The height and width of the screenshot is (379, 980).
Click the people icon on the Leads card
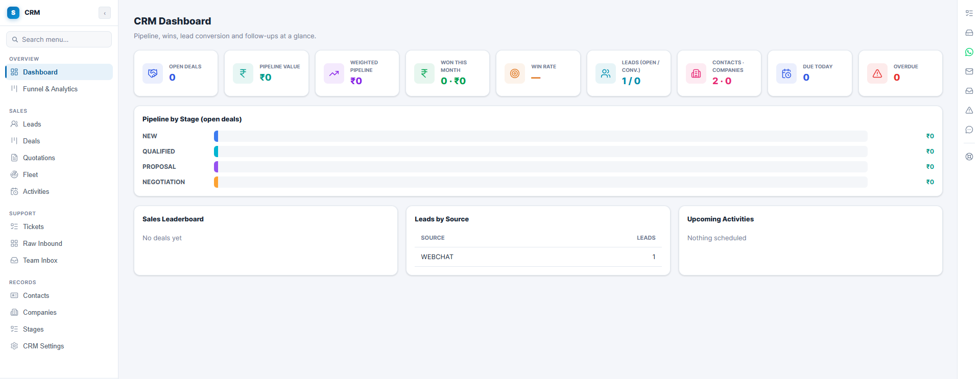pos(606,73)
